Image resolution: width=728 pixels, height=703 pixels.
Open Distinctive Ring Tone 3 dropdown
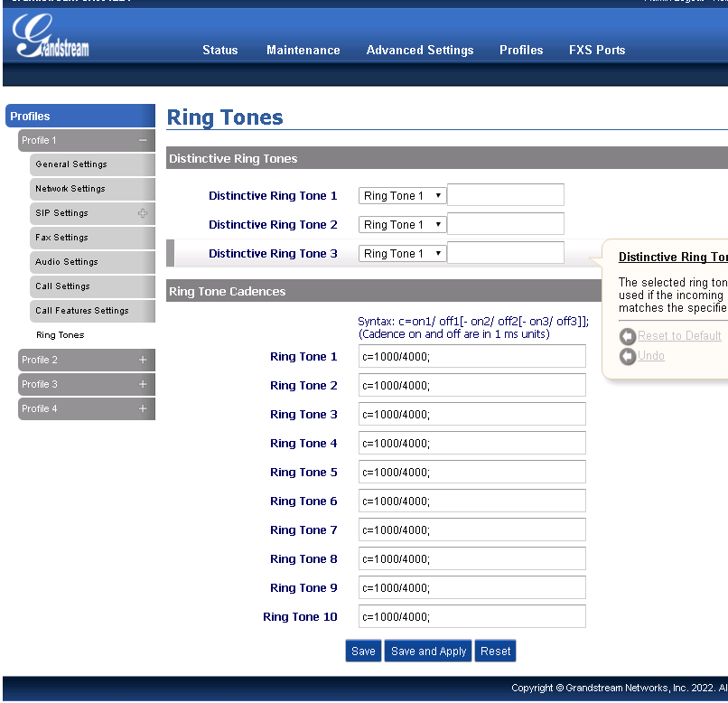point(402,254)
